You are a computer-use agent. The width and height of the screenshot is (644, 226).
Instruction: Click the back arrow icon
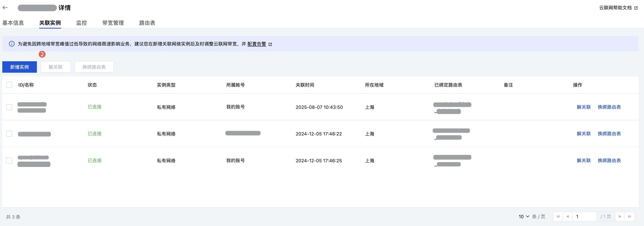(x=5, y=8)
